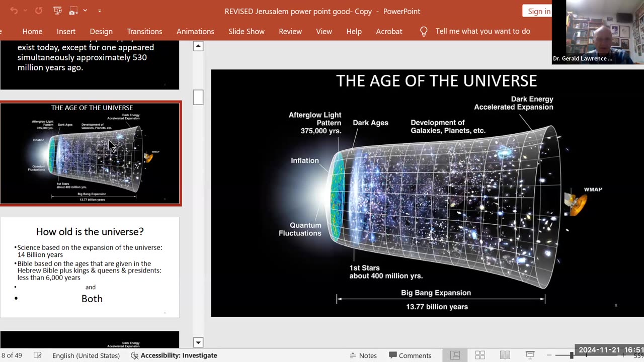
Task: Click the WMAP satellite label on slide
Action: click(x=593, y=190)
